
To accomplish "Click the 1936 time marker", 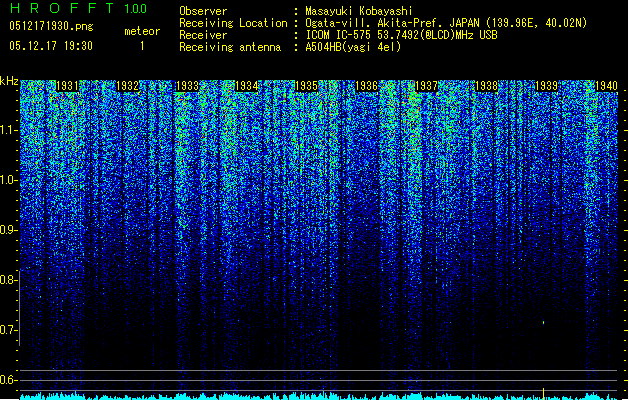I will coord(367,86).
